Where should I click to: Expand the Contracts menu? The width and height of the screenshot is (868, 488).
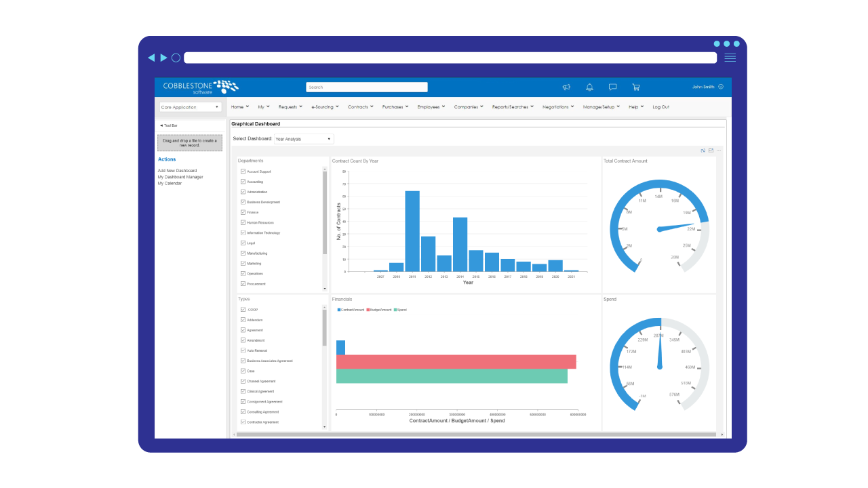click(360, 107)
